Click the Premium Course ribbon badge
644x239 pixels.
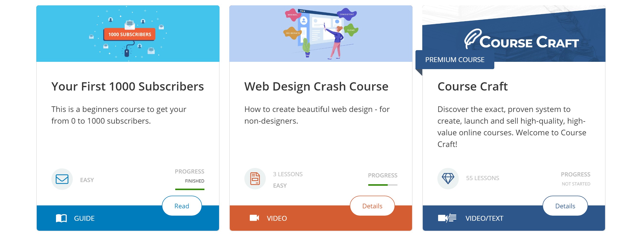coord(454,60)
